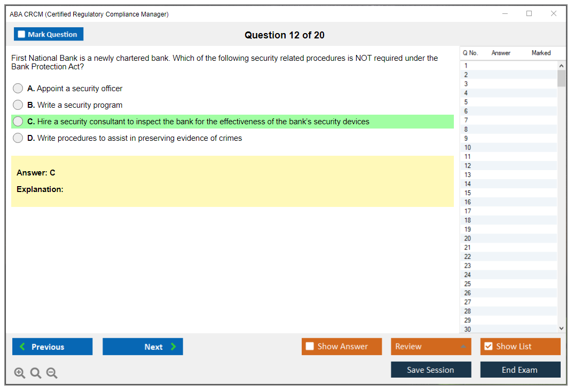The width and height of the screenshot is (574, 392).
Task: Click the Save Session button
Action: (x=431, y=370)
